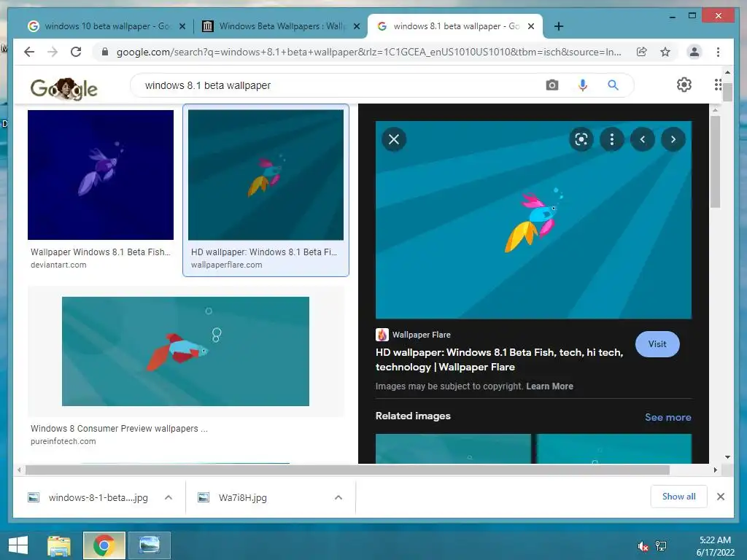Image resolution: width=747 pixels, height=560 pixels.
Task: Click the large fish preview image
Action: click(x=533, y=219)
